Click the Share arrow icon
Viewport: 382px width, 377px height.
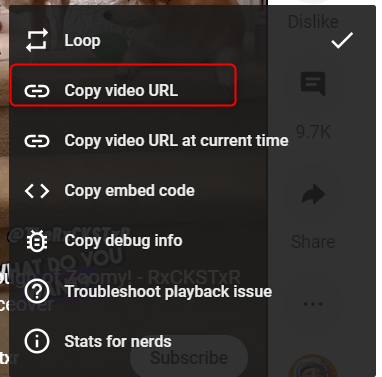[313, 194]
